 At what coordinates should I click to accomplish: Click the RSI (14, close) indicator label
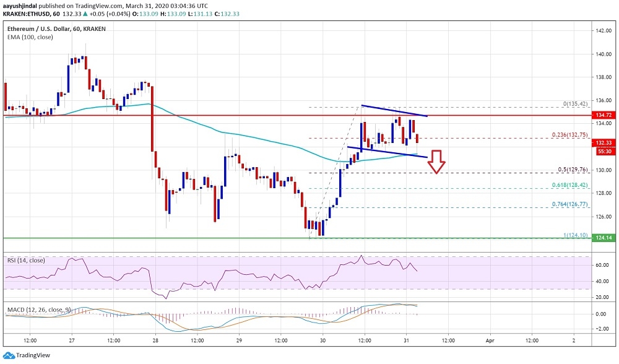coord(26,261)
